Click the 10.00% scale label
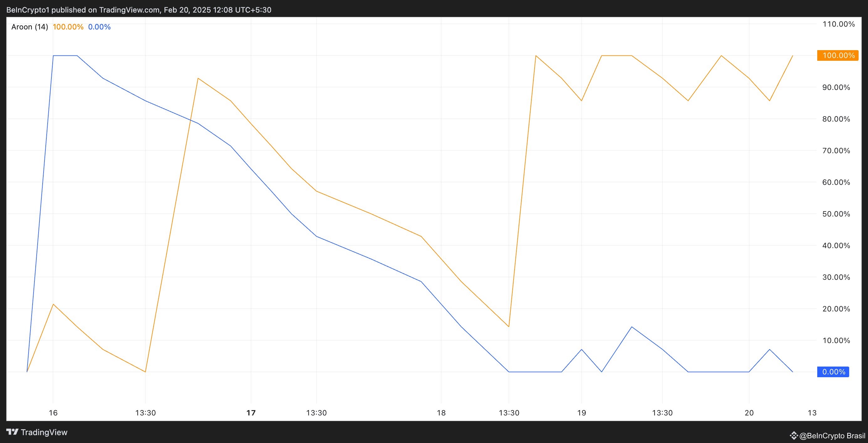Viewport: 868px width, 443px height. [x=836, y=340]
